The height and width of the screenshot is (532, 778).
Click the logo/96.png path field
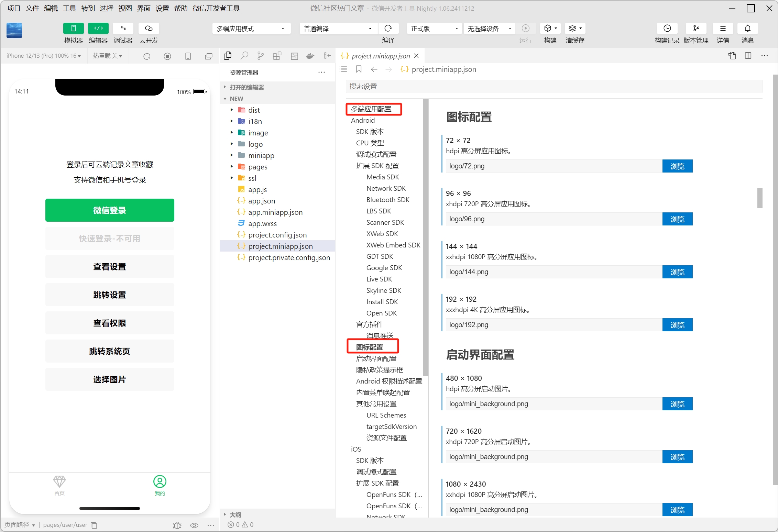[x=554, y=219]
